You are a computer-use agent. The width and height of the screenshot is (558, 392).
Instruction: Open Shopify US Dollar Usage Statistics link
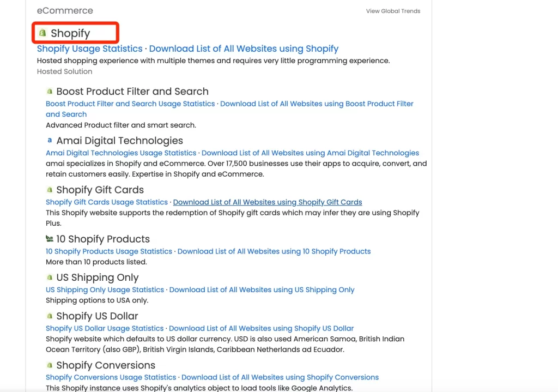105,328
